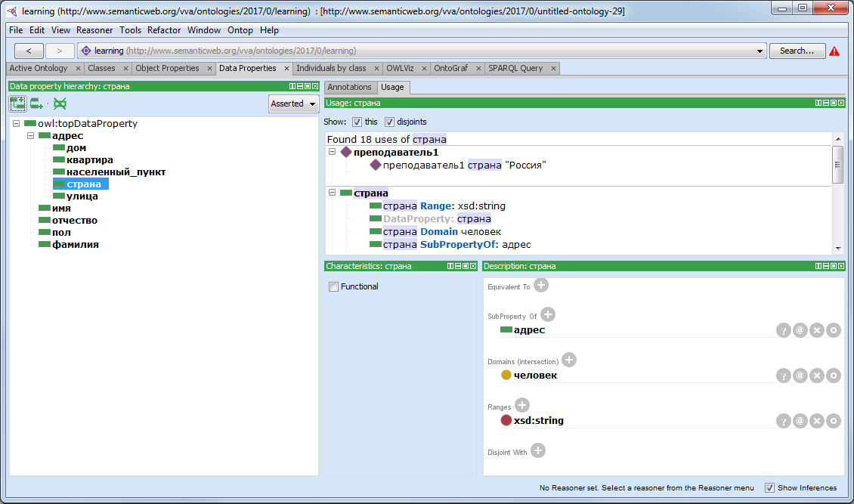
Task: Open the Asserted dropdown
Action: coord(293,104)
